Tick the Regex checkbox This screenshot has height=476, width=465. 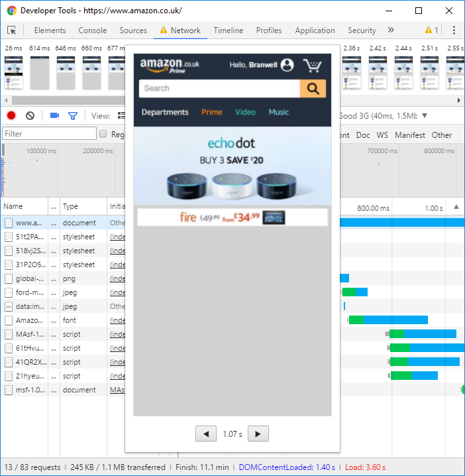(103, 134)
